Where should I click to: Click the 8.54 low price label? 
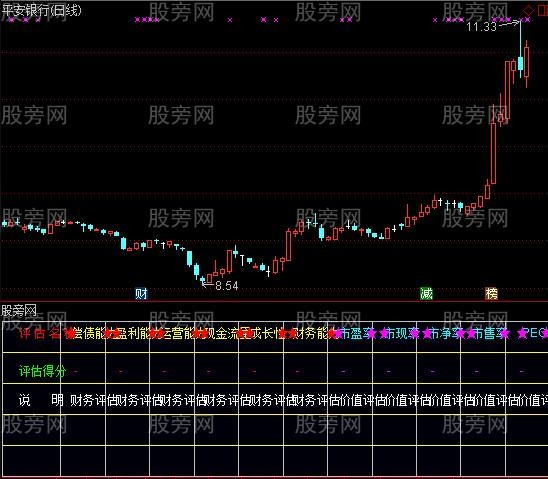(226, 286)
